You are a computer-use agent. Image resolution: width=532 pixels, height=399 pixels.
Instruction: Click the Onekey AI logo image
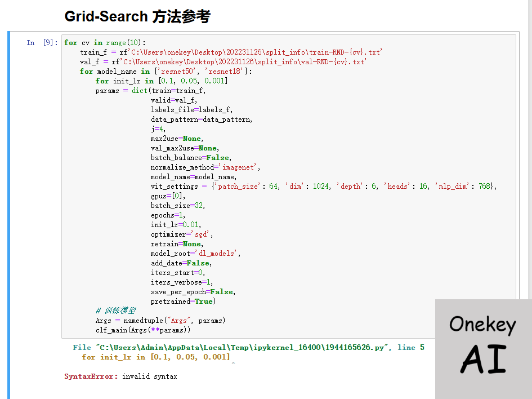[483, 348]
